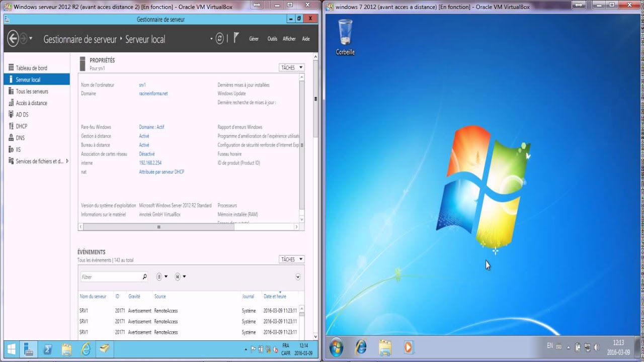Open the events list criteria options dropdown
The image size is (644, 362).
point(162,277)
